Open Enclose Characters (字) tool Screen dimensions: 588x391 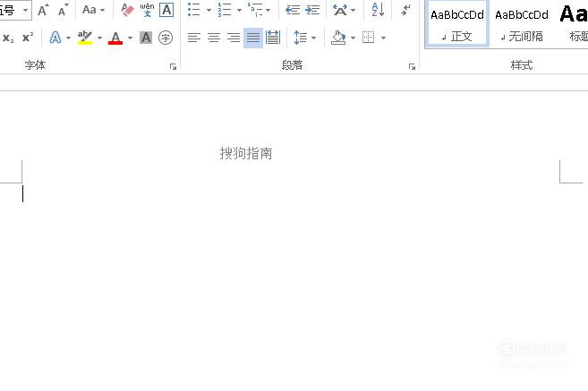pyautogui.click(x=166, y=38)
